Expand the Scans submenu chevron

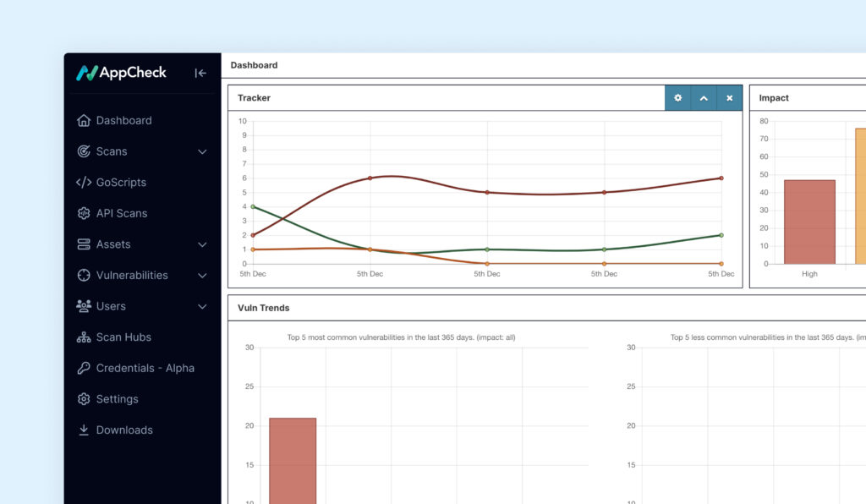202,151
